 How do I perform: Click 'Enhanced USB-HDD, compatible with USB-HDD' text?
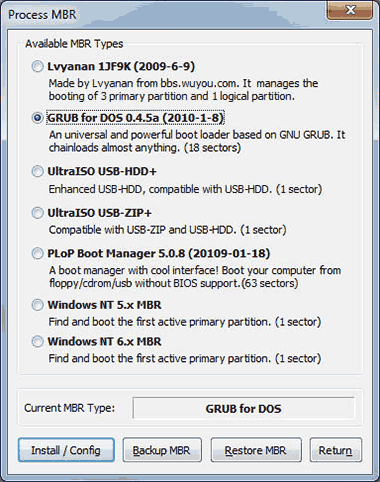[185, 189]
